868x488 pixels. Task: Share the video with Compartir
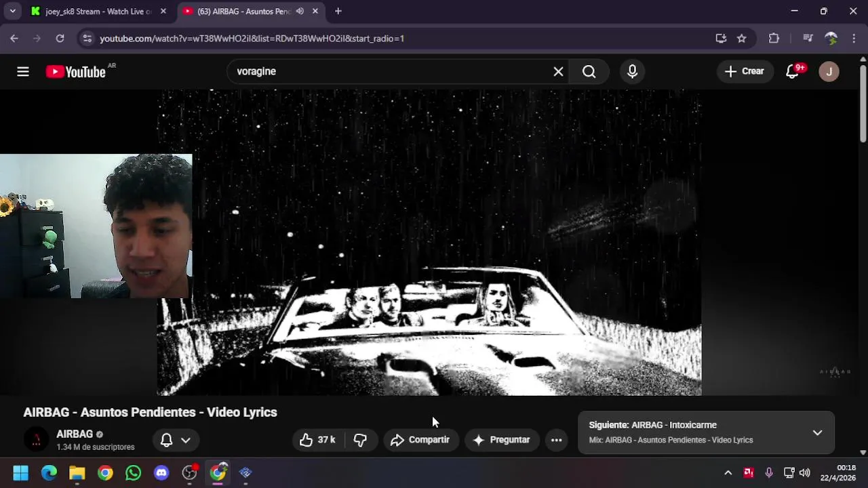(420, 440)
